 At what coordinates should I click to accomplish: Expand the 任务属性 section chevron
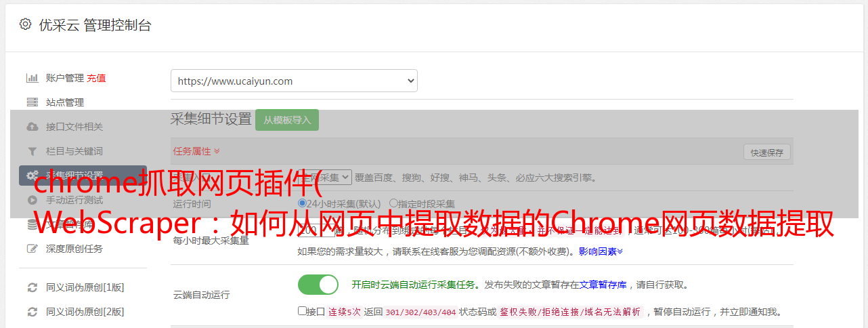coord(217,151)
